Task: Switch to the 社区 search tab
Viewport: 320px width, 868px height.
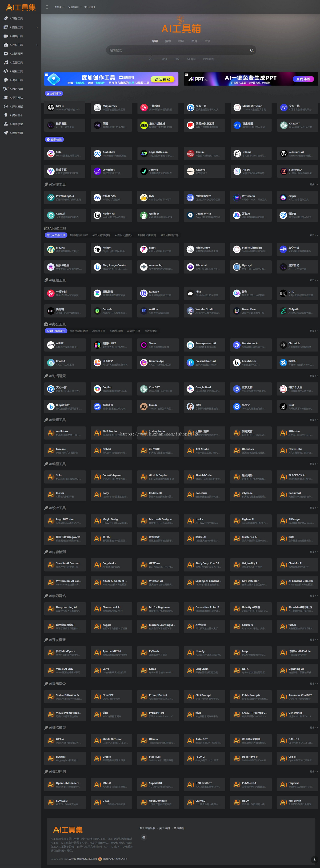Action: [181, 41]
